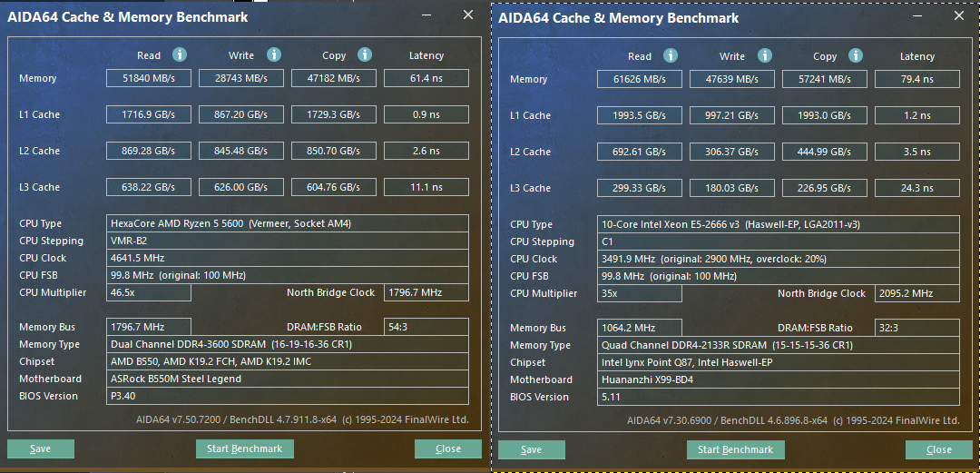Screen dimensions: 980x473
Task: Click memory latency field 79.4 ns
Action: pos(916,79)
